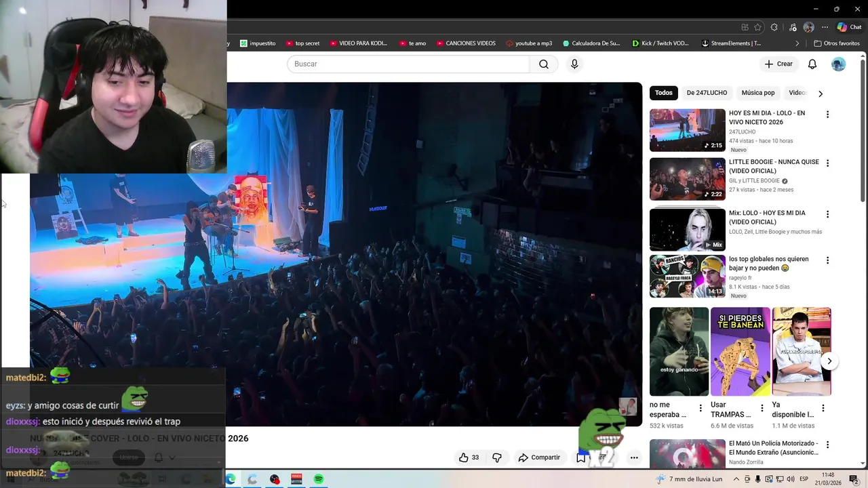Viewport: 868px width, 488px height.
Task: Open the CANCIONES VIDEOS bookmark
Action: click(466, 43)
